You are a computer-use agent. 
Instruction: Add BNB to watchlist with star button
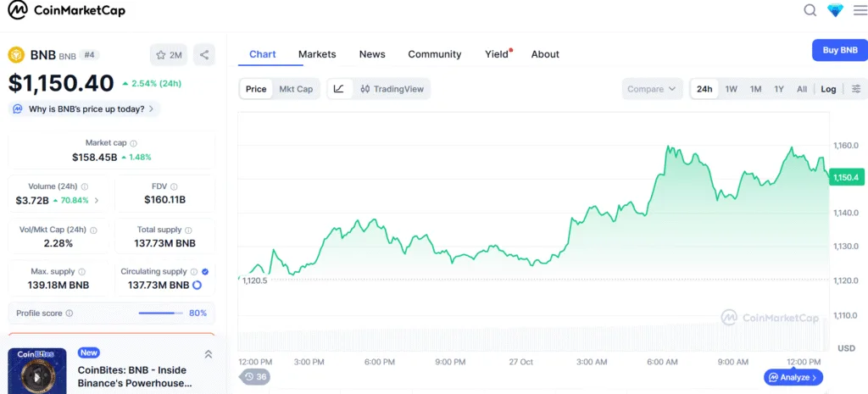tap(168, 55)
